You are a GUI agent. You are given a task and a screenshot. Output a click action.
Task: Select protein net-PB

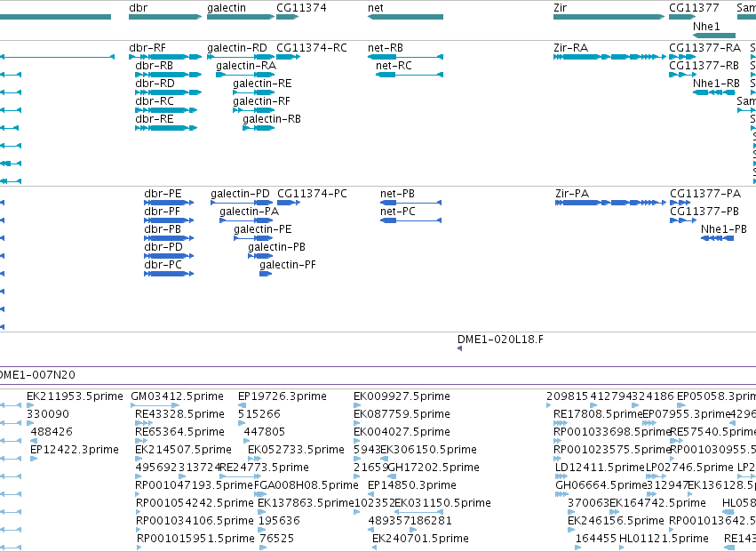[410, 204]
